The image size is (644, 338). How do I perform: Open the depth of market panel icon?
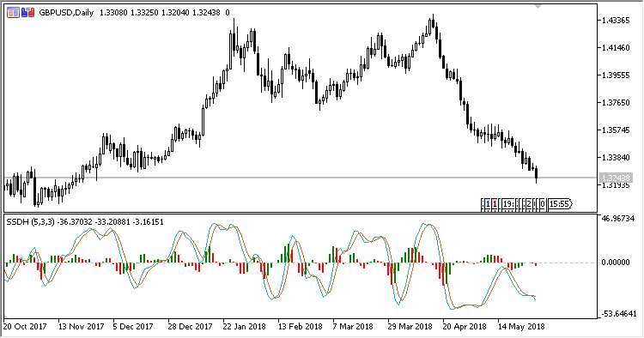13,13
